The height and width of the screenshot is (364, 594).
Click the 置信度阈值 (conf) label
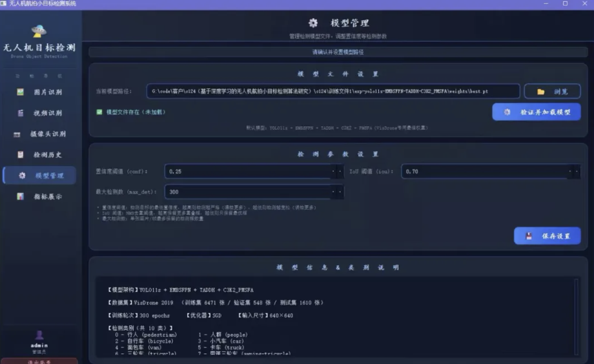coord(122,171)
